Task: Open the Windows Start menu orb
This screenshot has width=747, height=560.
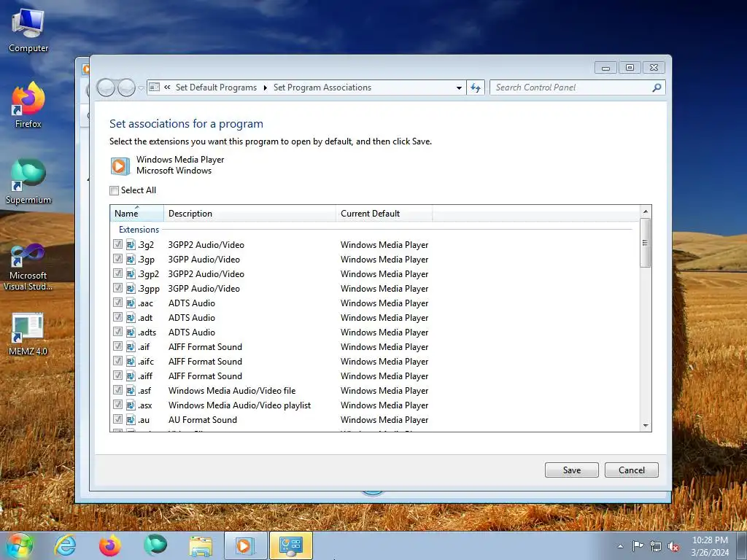Action: pyautogui.click(x=20, y=545)
